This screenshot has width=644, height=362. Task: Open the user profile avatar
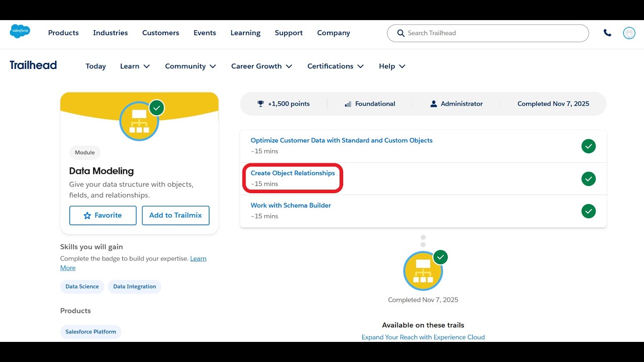tap(629, 33)
